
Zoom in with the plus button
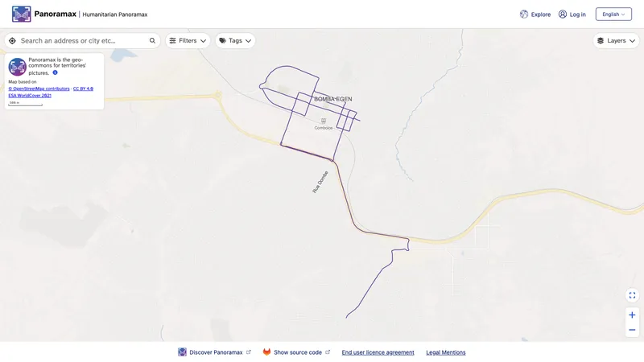(x=632, y=315)
